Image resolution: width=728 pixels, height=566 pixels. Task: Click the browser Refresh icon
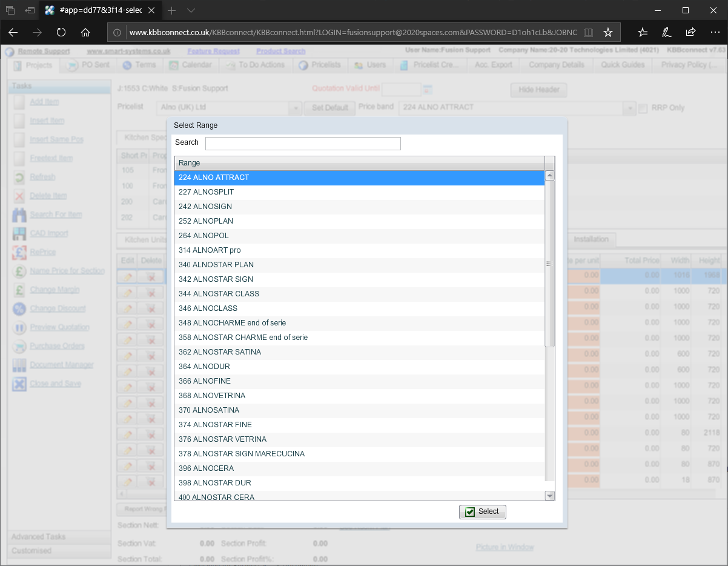tap(61, 32)
